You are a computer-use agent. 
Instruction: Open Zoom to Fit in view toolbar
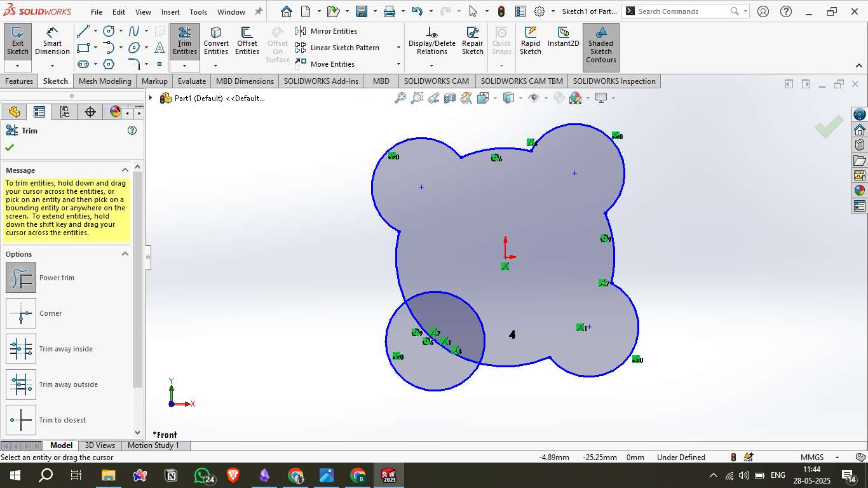(400, 98)
